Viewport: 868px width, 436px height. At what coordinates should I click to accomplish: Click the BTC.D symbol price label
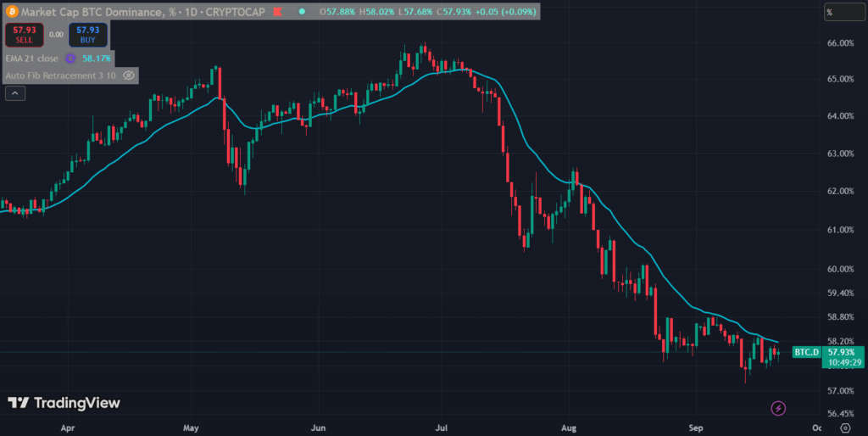pos(807,352)
